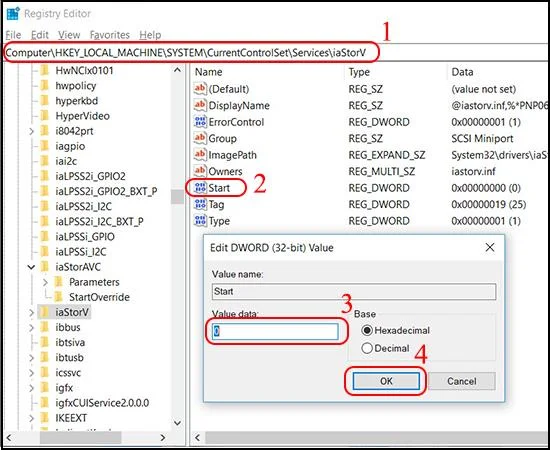550x450 pixels.
Task: Open the View menu
Action: point(69,35)
